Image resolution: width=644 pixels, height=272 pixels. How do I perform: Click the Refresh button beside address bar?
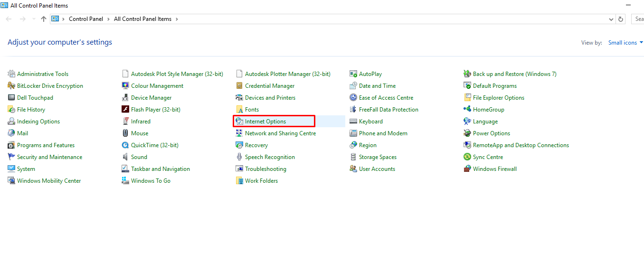click(x=620, y=19)
